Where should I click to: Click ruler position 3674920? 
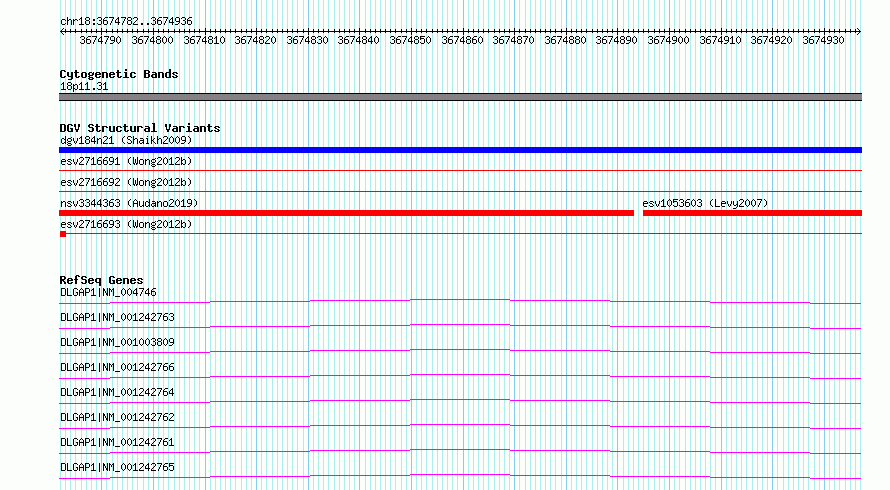coord(771,40)
